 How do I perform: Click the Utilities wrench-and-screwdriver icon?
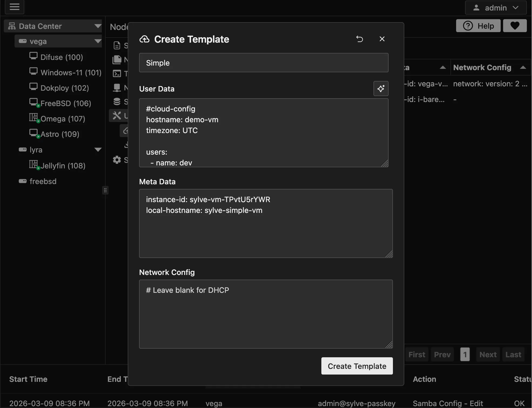(117, 115)
